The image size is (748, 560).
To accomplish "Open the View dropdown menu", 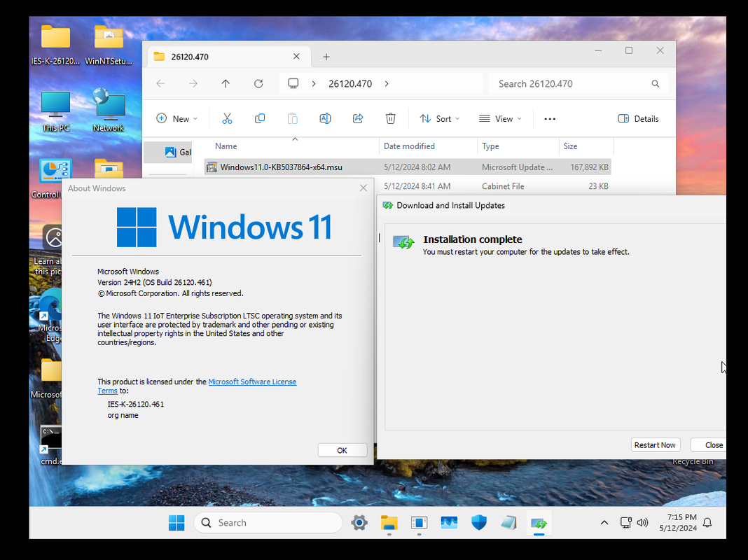I will coord(500,119).
